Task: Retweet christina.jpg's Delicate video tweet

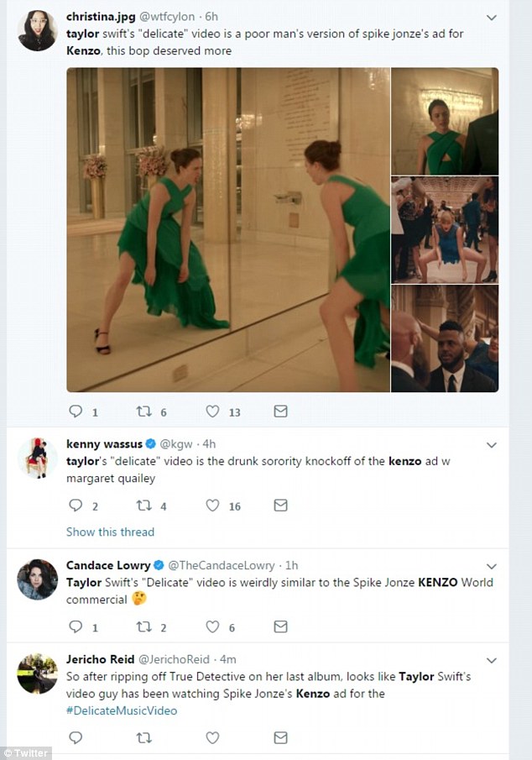Action: coord(143,411)
